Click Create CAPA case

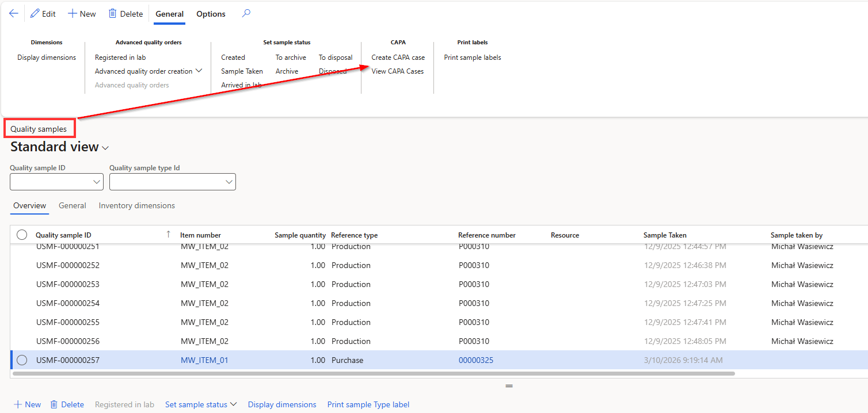pos(398,58)
